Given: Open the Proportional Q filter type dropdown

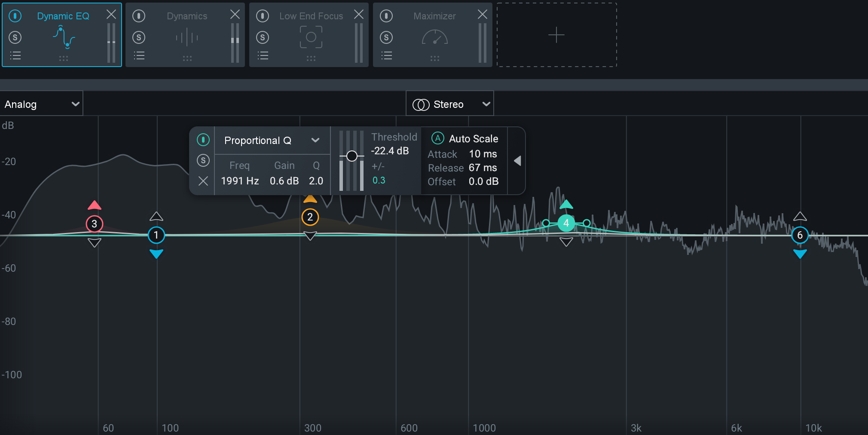Looking at the screenshot, I should point(272,141).
